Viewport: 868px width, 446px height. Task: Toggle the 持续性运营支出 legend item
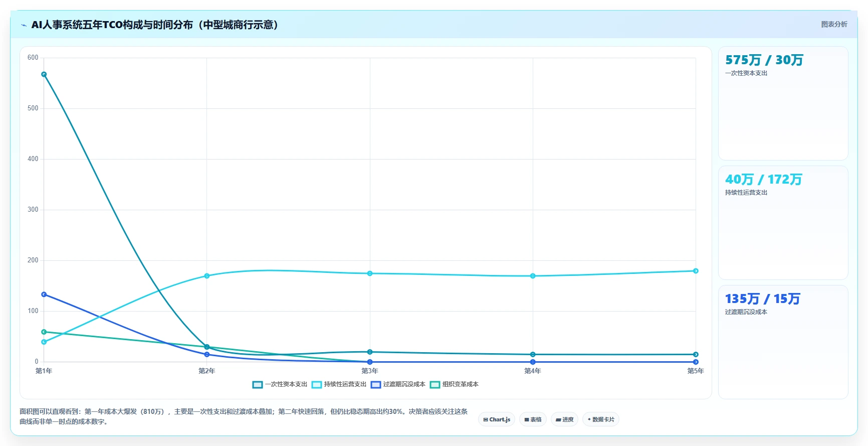tap(339, 384)
